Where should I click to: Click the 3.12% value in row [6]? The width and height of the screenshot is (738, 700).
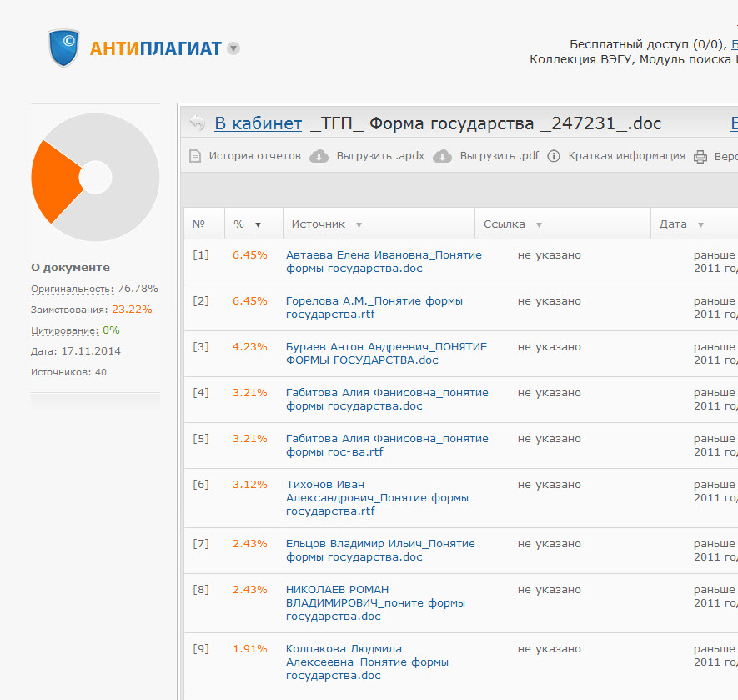[250, 484]
